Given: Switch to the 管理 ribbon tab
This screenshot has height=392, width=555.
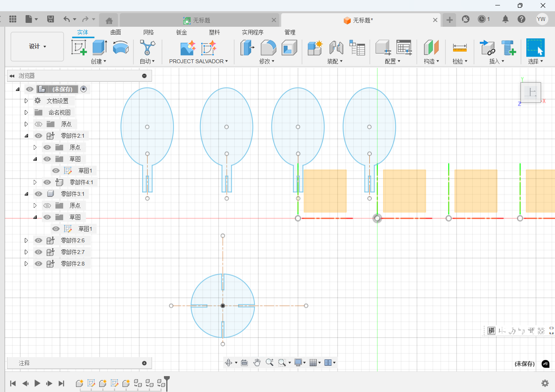Looking at the screenshot, I should click(x=290, y=32).
